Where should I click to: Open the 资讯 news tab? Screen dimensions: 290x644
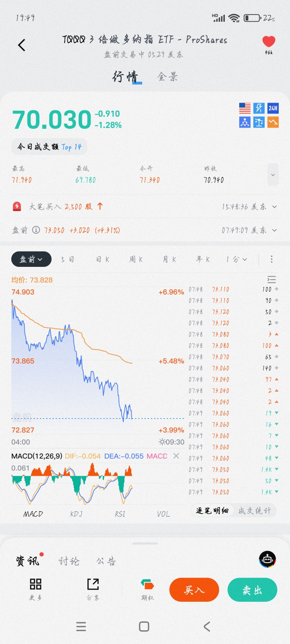click(x=28, y=561)
